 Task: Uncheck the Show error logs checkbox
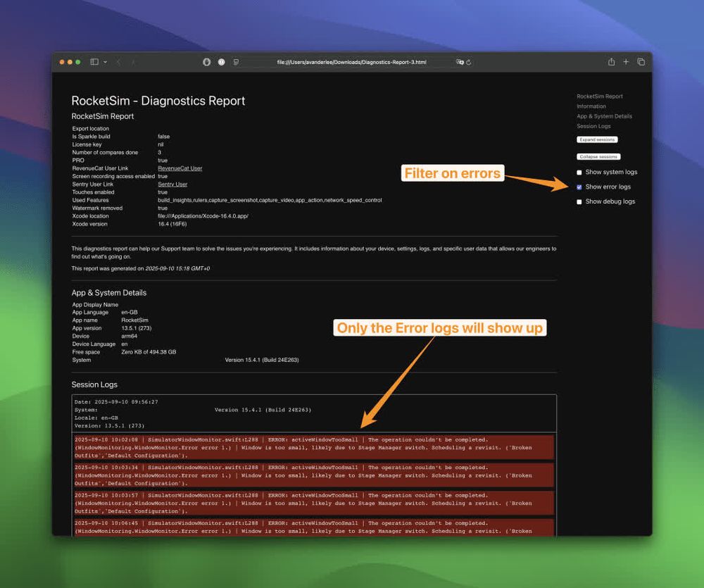[x=579, y=187]
